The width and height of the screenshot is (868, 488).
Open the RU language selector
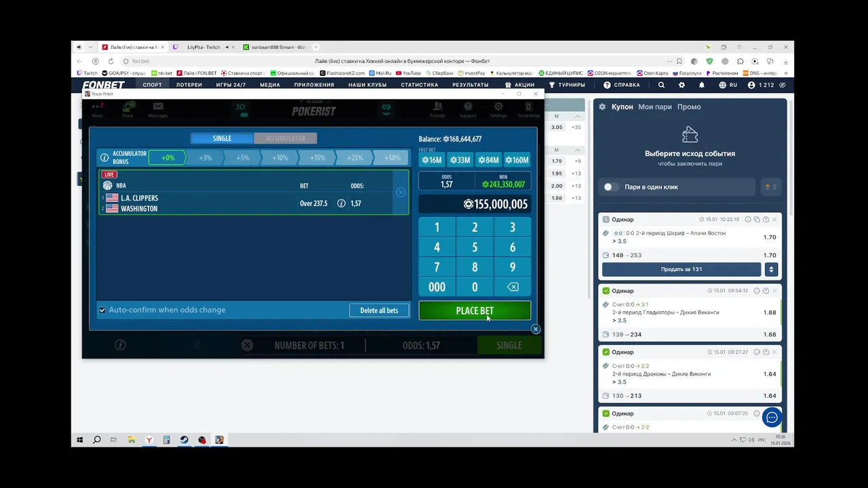(x=728, y=85)
